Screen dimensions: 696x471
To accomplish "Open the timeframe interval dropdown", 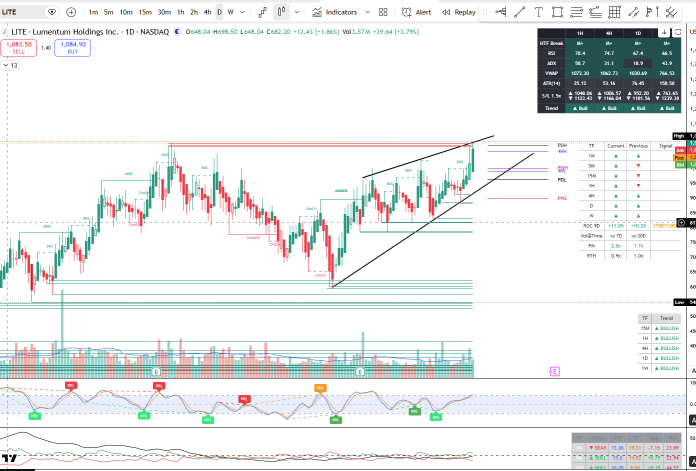I will [242, 12].
